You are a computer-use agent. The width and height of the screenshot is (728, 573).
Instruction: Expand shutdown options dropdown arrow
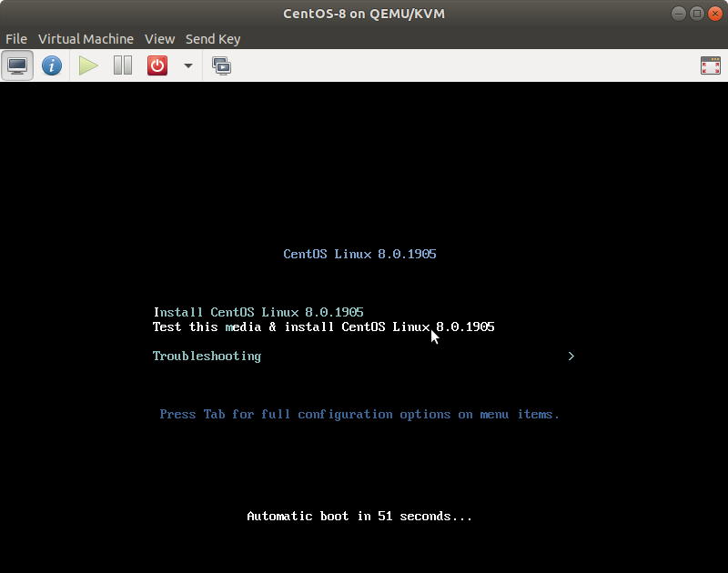(188, 65)
